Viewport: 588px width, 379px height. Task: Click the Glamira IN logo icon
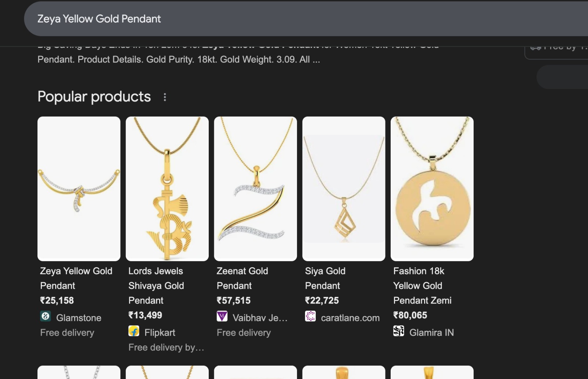click(398, 331)
